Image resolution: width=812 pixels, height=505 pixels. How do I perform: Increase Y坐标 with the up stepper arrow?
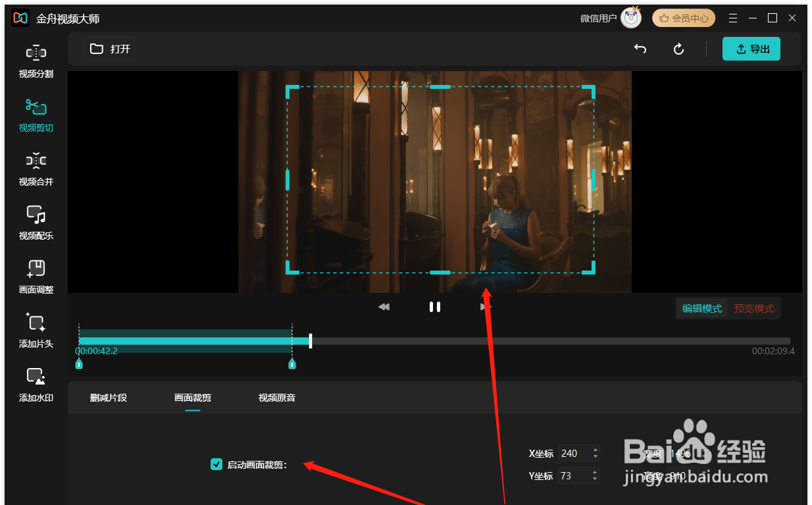(x=596, y=472)
